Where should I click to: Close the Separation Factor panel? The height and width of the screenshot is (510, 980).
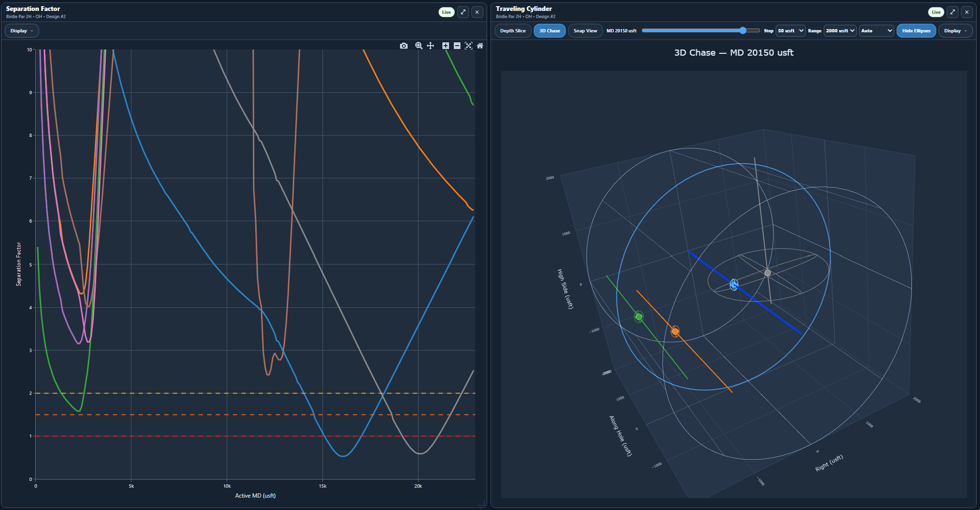tap(477, 12)
